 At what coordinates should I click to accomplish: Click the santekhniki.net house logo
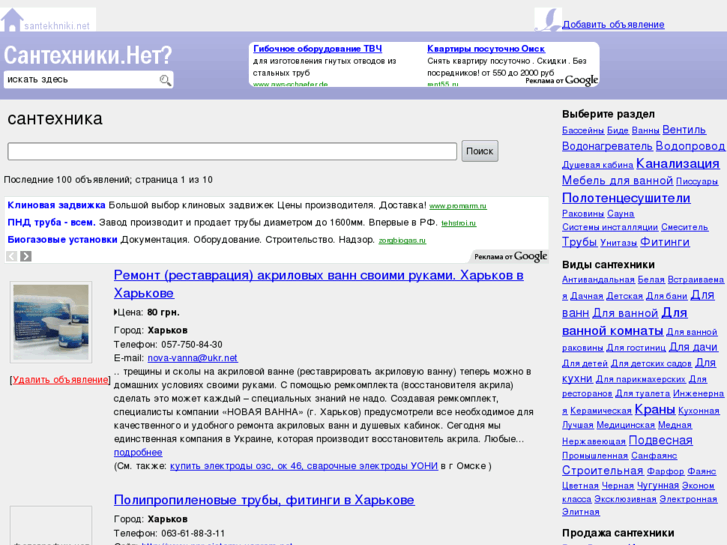coord(48,19)
